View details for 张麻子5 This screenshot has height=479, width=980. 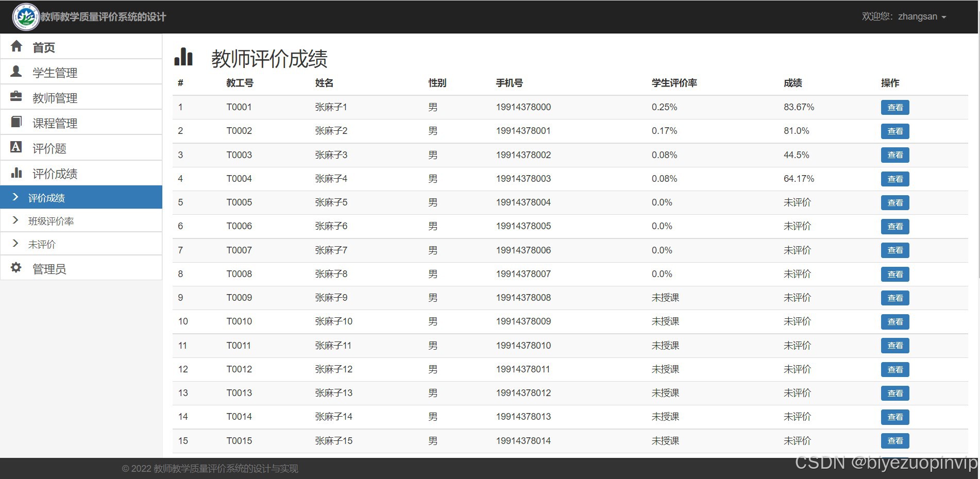pyautogui.click(x=895, y=202)
